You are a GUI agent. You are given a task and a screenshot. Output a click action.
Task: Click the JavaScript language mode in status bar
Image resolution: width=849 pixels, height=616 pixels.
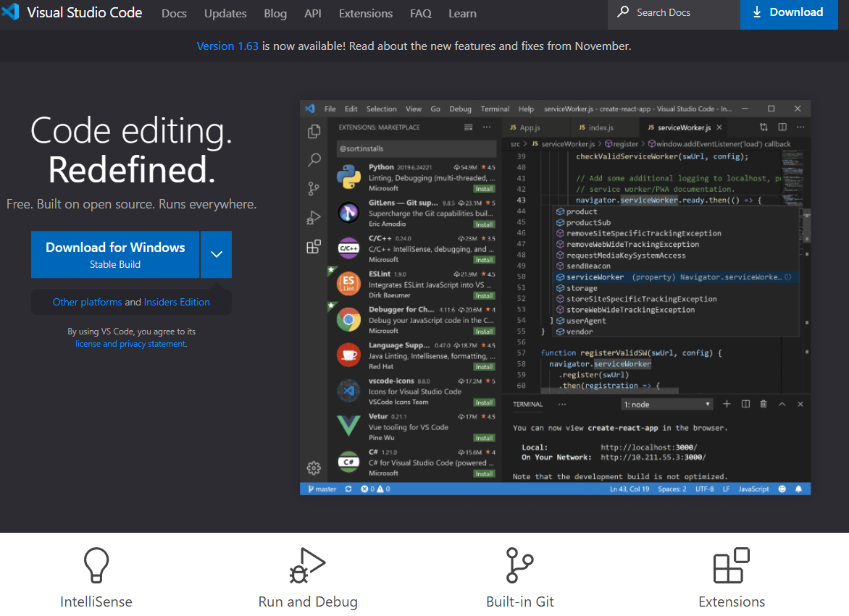pyautogui.click(x=753, y=489)
